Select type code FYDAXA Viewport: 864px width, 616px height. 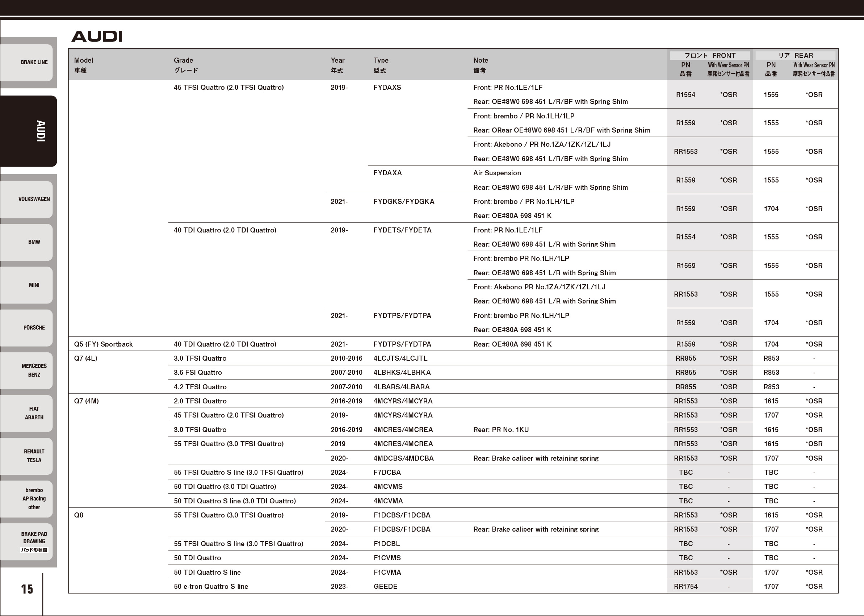387,173
